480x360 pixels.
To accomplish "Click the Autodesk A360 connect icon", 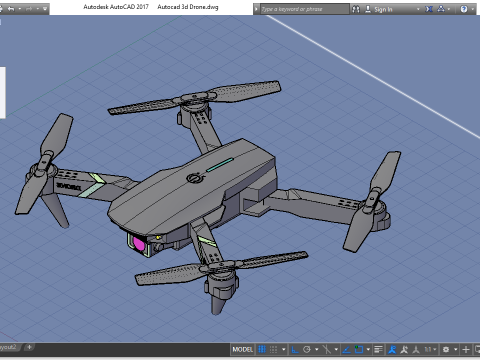I will point(441,9).
